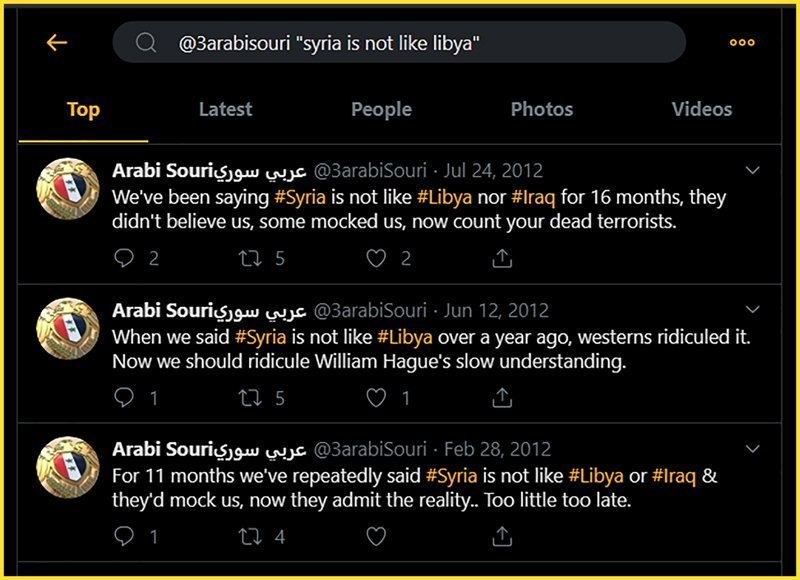Image resolution: width=800 pixels, height=580 pixels.
Task: Open the #Libya hashtag in first tweet
Action: point(444,197)
